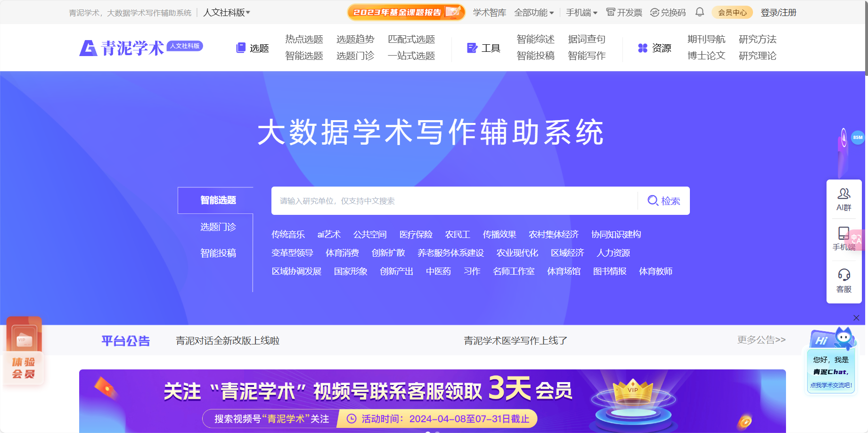Image resolution: width=868 pixels, height=433 pixels.
Task: Open the AI群 sidebar panel
Action: (x=843, y=199)
